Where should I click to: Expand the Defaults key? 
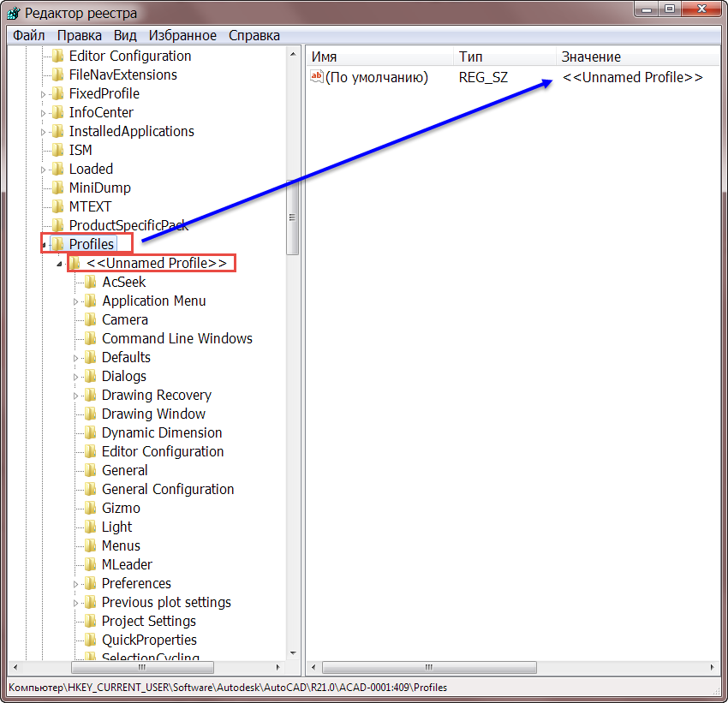click(75, 358)
